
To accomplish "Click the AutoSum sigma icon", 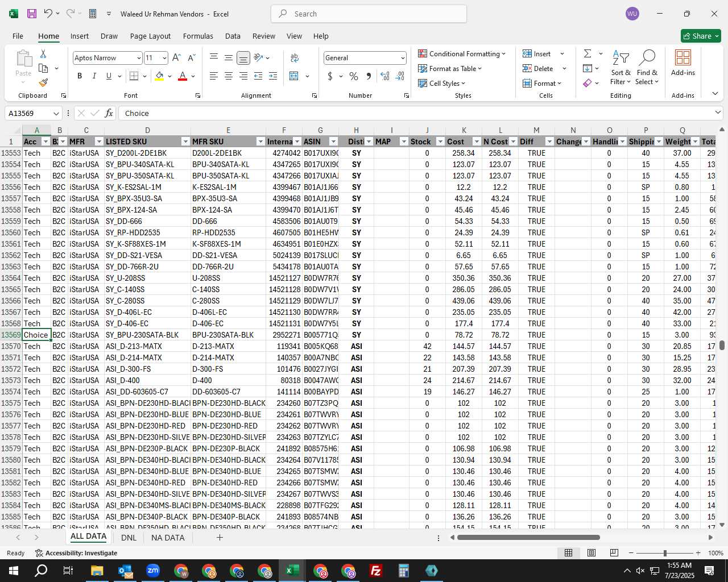I will tap(588, 53).
